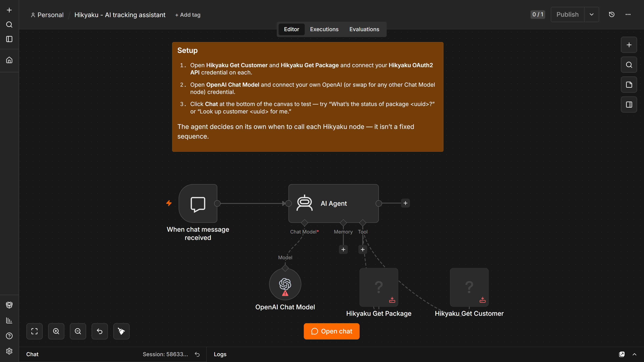Select the AI Agent node
This screenshot has width=644, height=362.
click(x=333, y=203)
